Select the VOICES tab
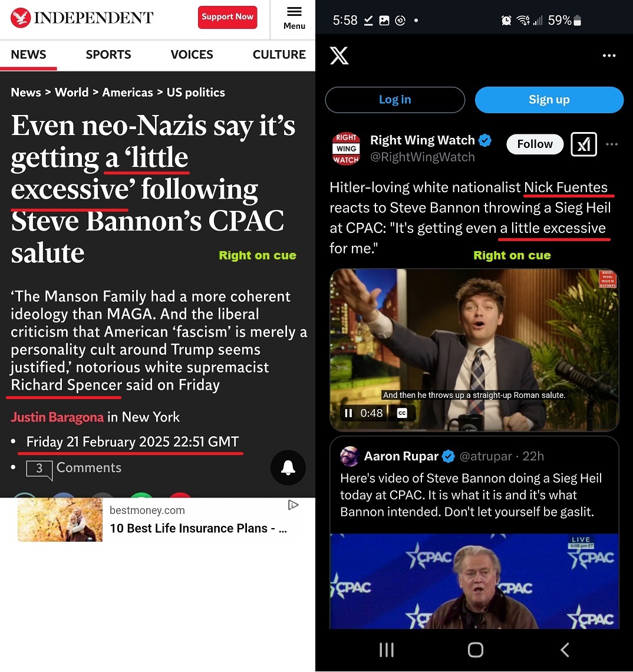Image resolution: width=633 pixels, height=672 pixels. [192, 54]
